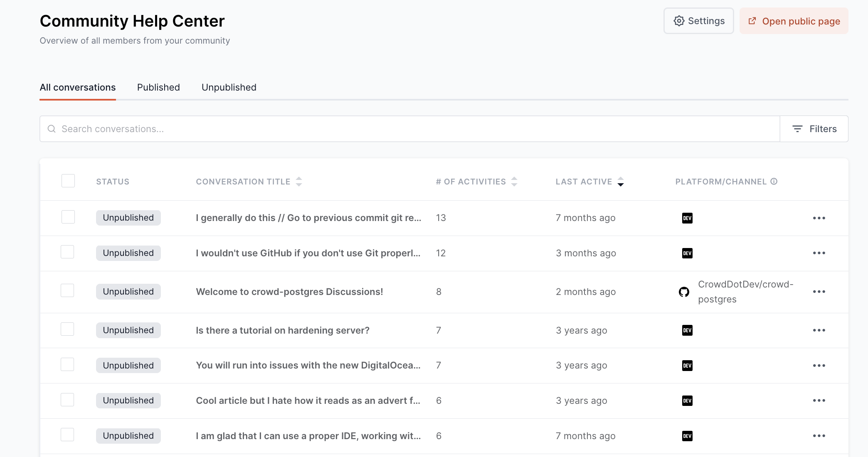Click the search magnifier icon
This screenshot has width=868, height=457.
pos(52,129)
